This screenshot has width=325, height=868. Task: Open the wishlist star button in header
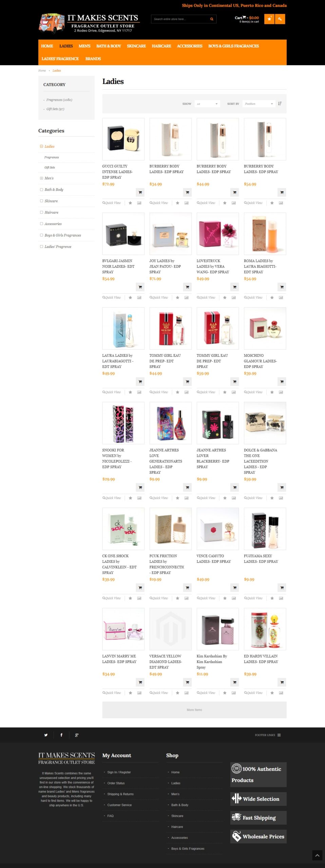click(x=269, y=19)
